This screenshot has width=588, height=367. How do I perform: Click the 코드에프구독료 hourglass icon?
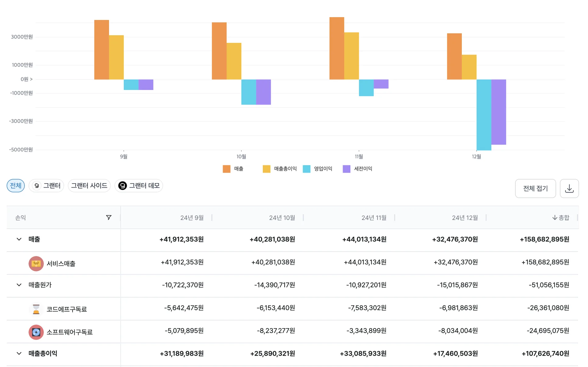[36, 309]
